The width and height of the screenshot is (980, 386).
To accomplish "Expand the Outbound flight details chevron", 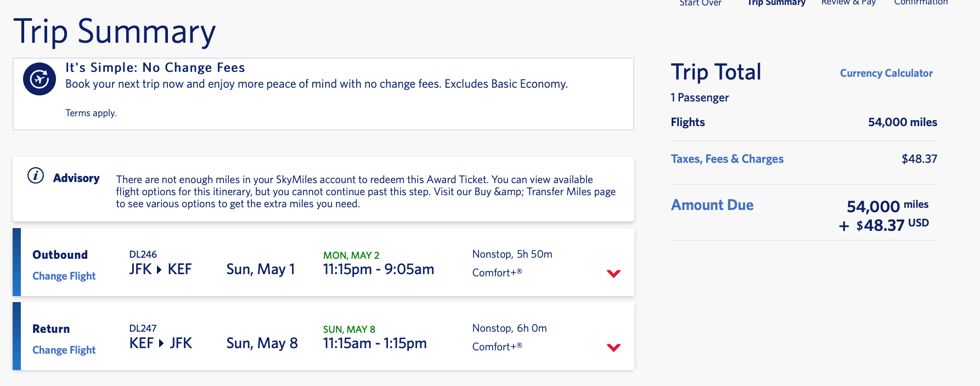I will point(613,273).
